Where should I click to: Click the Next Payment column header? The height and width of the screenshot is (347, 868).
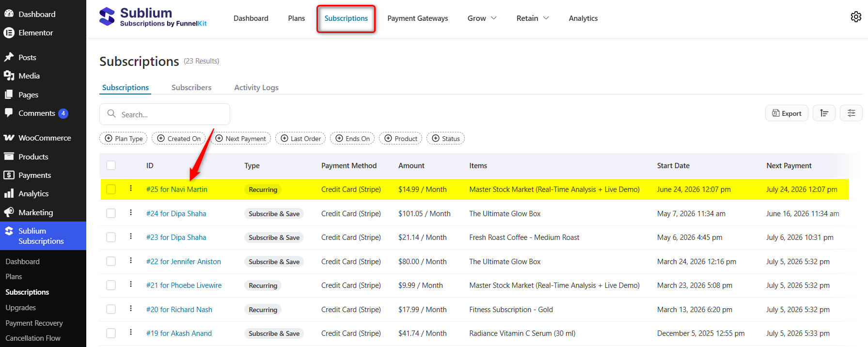click(789, 165)
